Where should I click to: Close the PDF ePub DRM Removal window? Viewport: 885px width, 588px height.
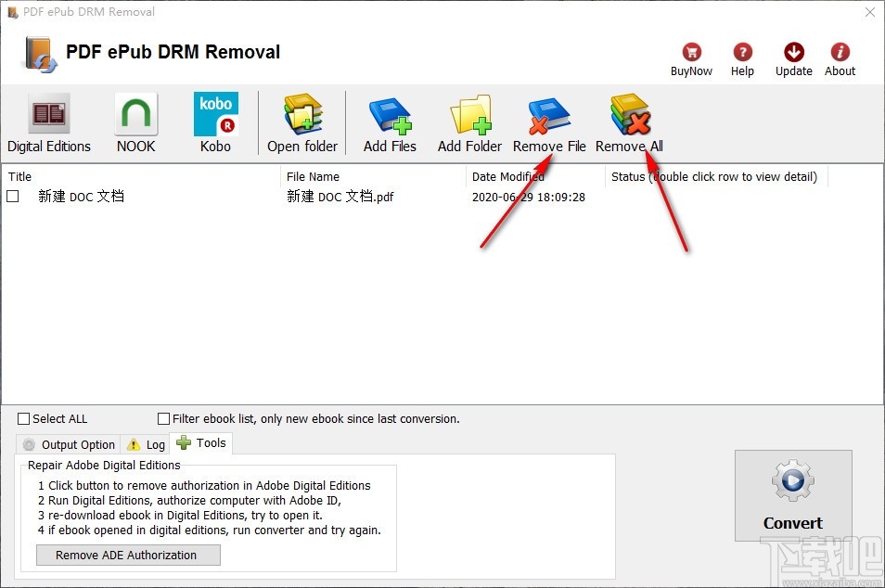click(870, 12)
